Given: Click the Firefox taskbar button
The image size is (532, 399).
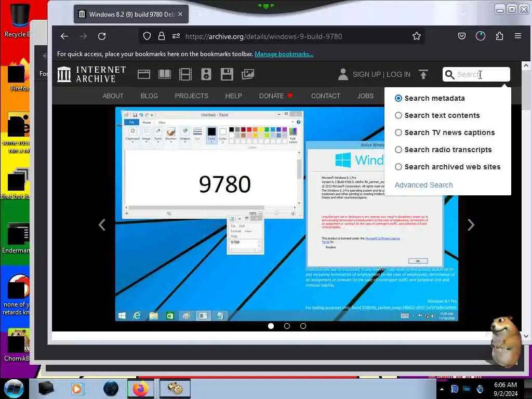Looking at the screenshot, I should coord(141,389).
